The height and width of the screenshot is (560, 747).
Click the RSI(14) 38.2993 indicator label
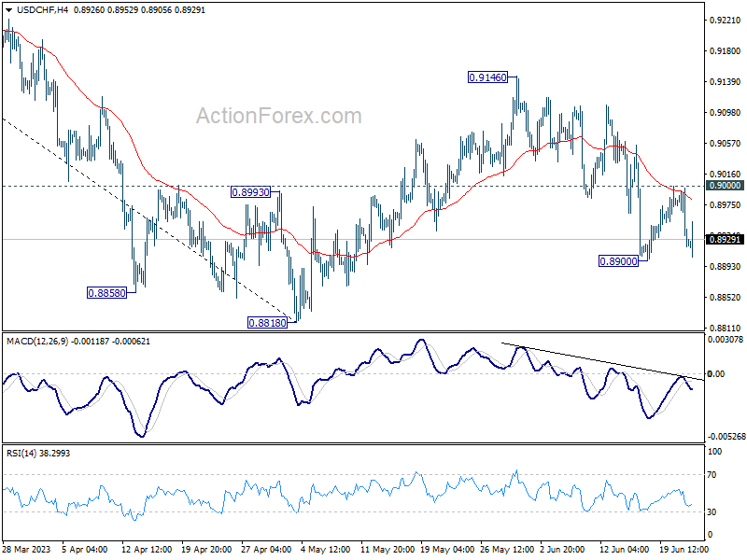click(38, 454)
